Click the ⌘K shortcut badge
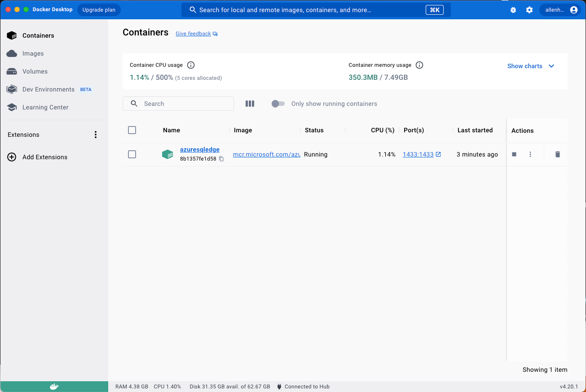The height and width of the screenshot is (392, 586). 435,10
